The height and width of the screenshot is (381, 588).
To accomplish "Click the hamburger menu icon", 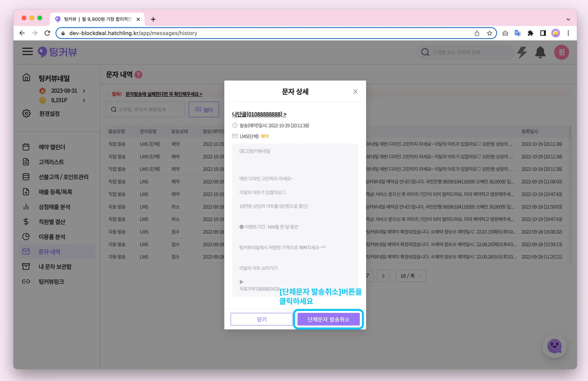I will pyautogui.click(x=28, y=52).
